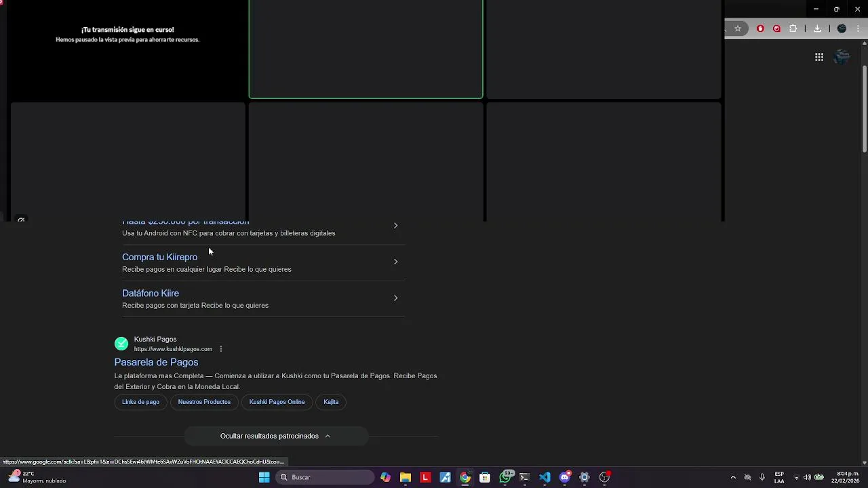Open the Google account avatar
Screen dimensions: 868x488
(842, 57)
